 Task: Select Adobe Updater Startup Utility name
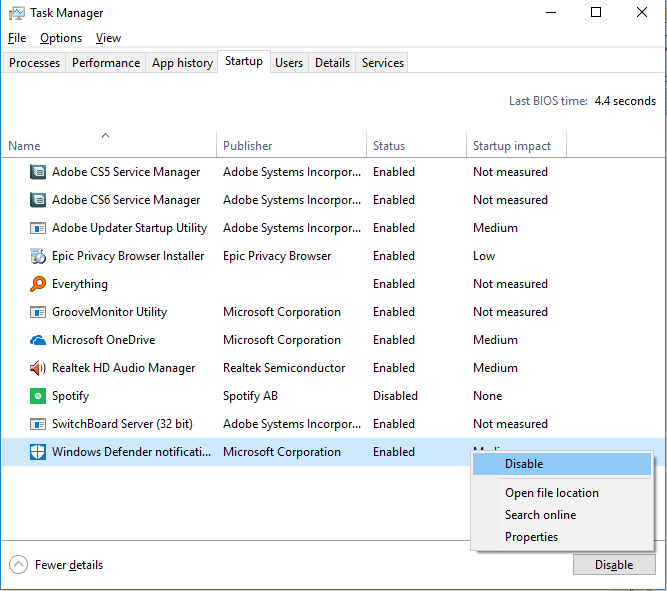[129, 228]
